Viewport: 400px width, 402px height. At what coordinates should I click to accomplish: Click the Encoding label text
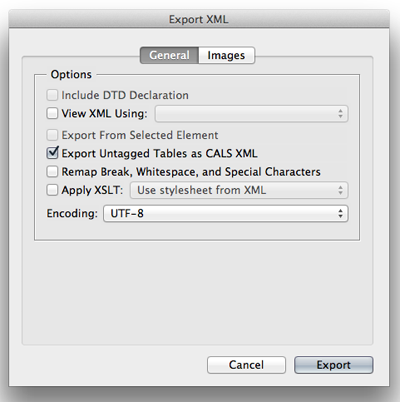coord(72,213)
